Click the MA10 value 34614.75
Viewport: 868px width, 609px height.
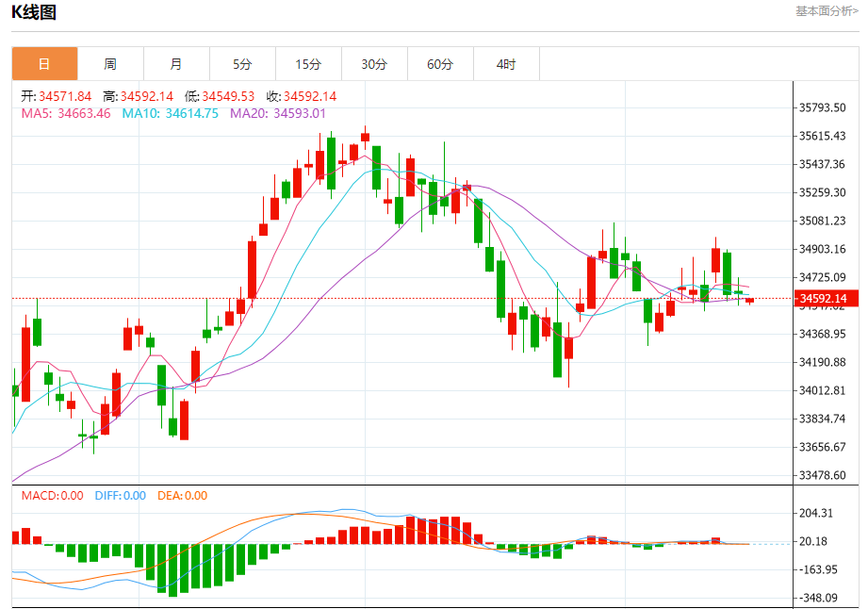[192, 113]
